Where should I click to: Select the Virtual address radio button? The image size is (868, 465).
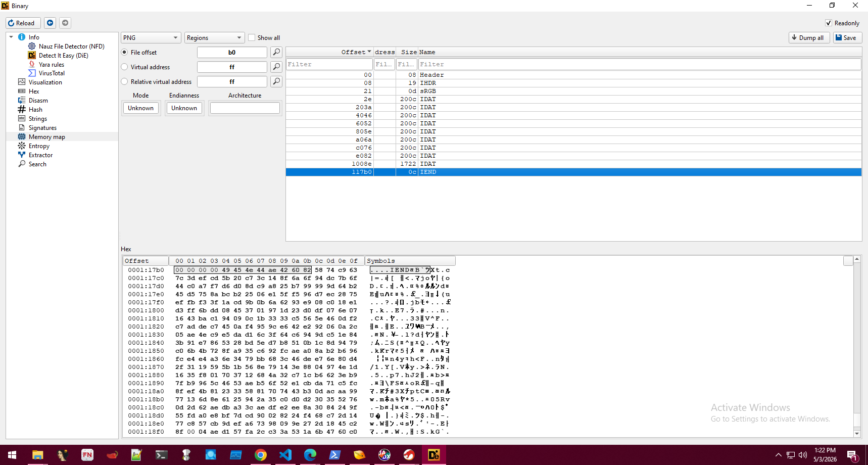124,67
